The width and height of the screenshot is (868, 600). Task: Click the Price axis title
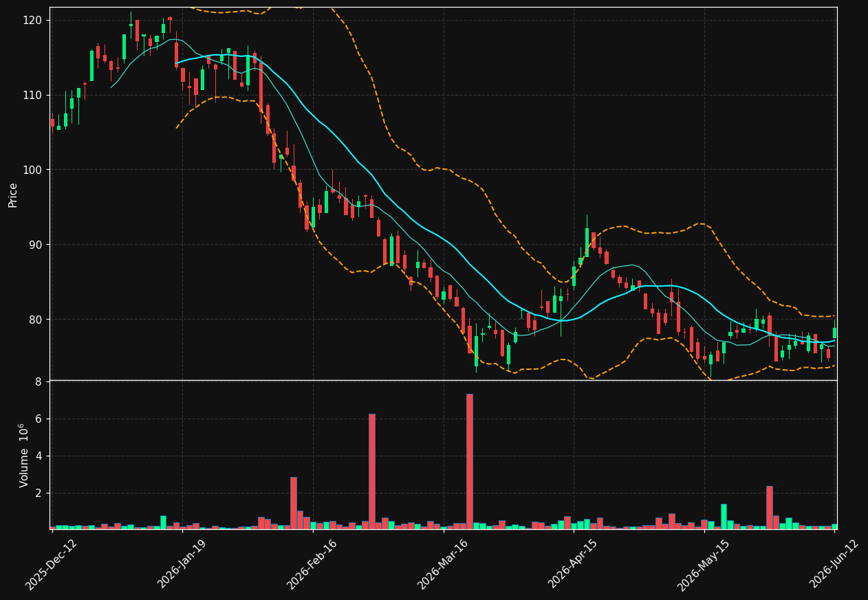coord(13,195)
